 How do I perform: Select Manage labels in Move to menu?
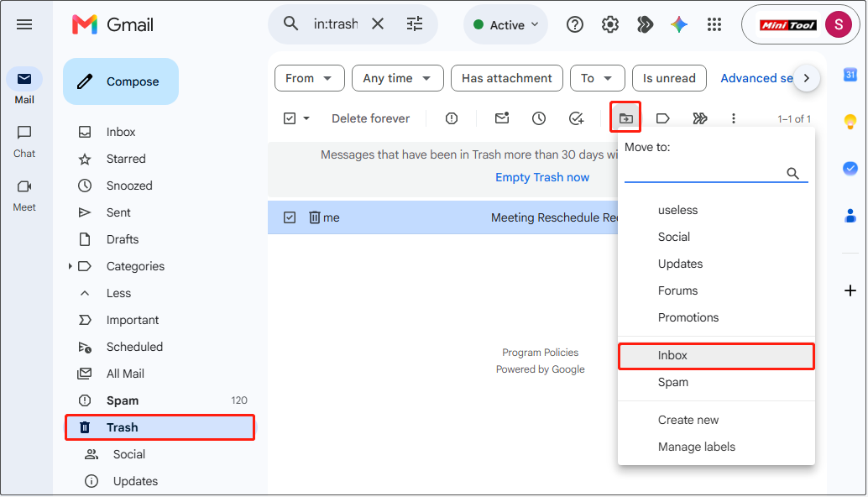[x=716, y=447]
